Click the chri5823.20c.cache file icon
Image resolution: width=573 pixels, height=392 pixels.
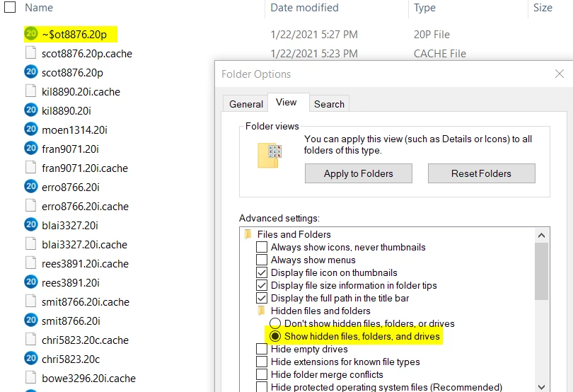(x=30, y=340)
